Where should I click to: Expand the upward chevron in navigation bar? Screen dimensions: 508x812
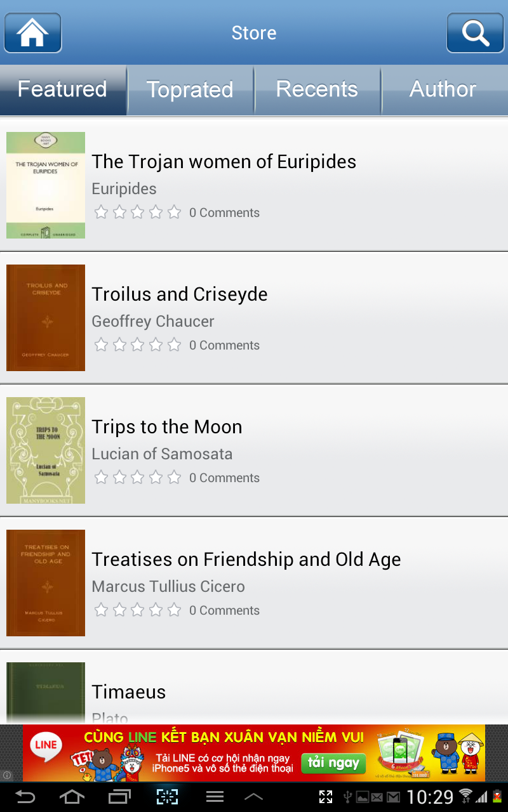coord(253,797)
